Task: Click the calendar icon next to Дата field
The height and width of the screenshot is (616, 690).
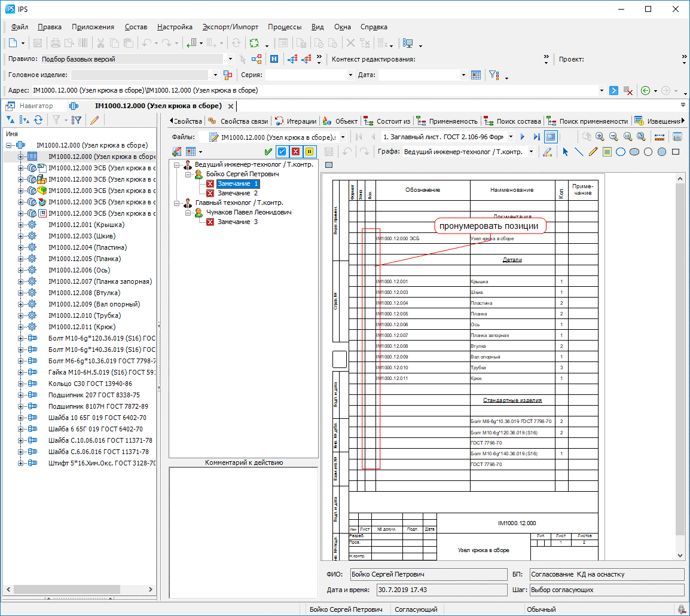Action: pyautogui.click(x=476, y=75)
